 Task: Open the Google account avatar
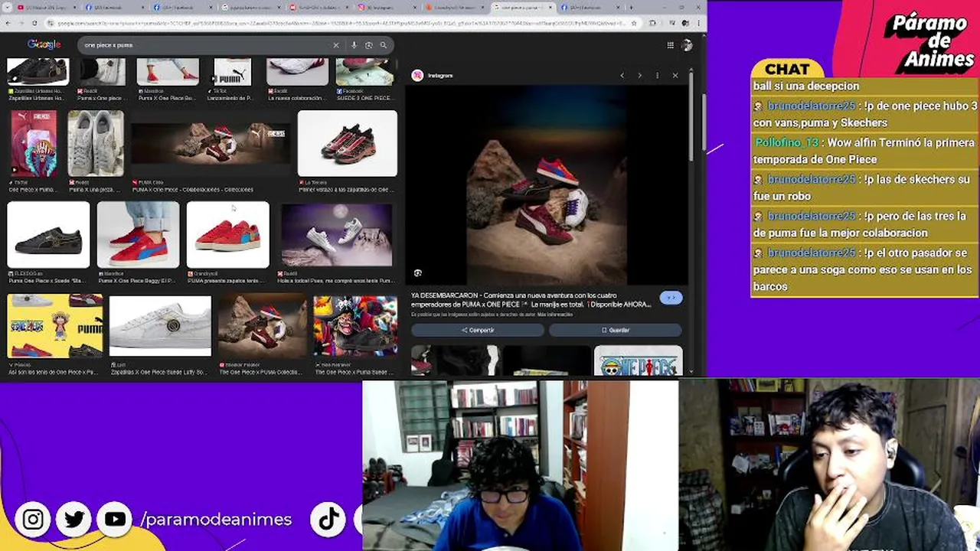(x=687, y=45)
